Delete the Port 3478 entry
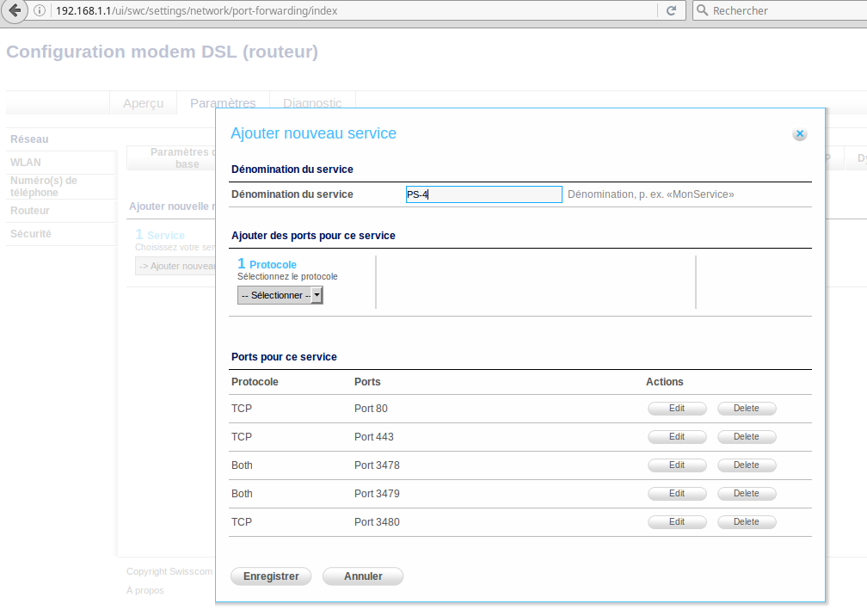This screenshot has height=616, width=867. [746, 465]
